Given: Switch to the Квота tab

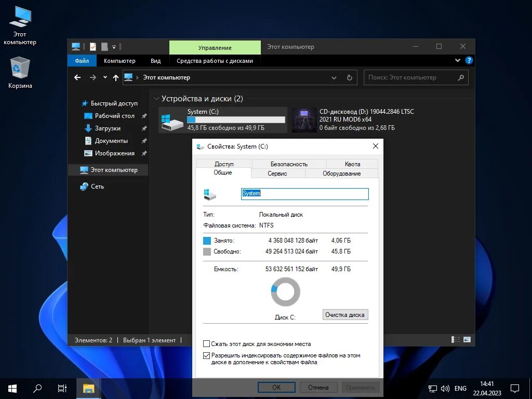Looking at the screenshot, I should coord(352,164).
